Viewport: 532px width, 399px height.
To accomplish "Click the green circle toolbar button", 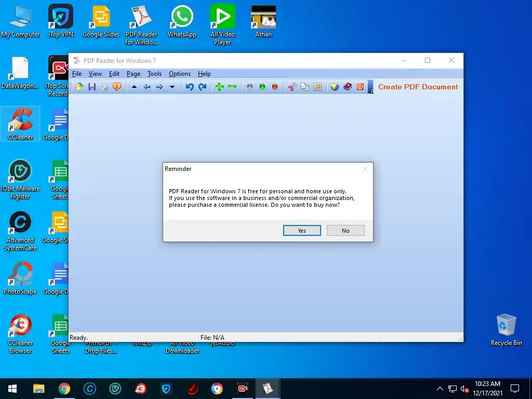I will 262,87.
